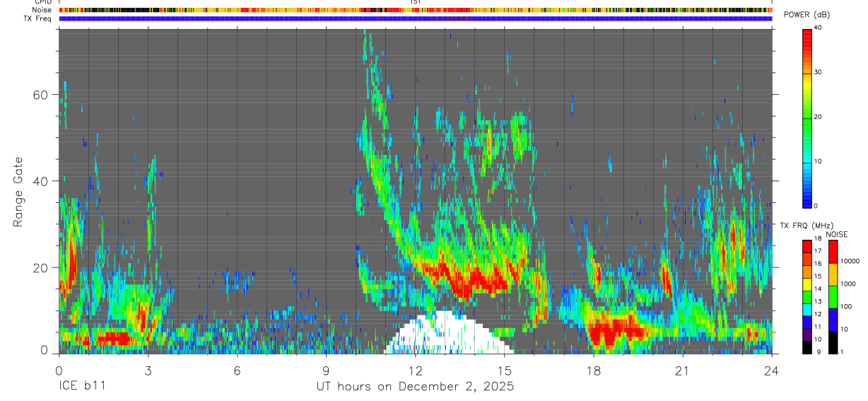Click the NOISE legend title

tap(837, 234)
